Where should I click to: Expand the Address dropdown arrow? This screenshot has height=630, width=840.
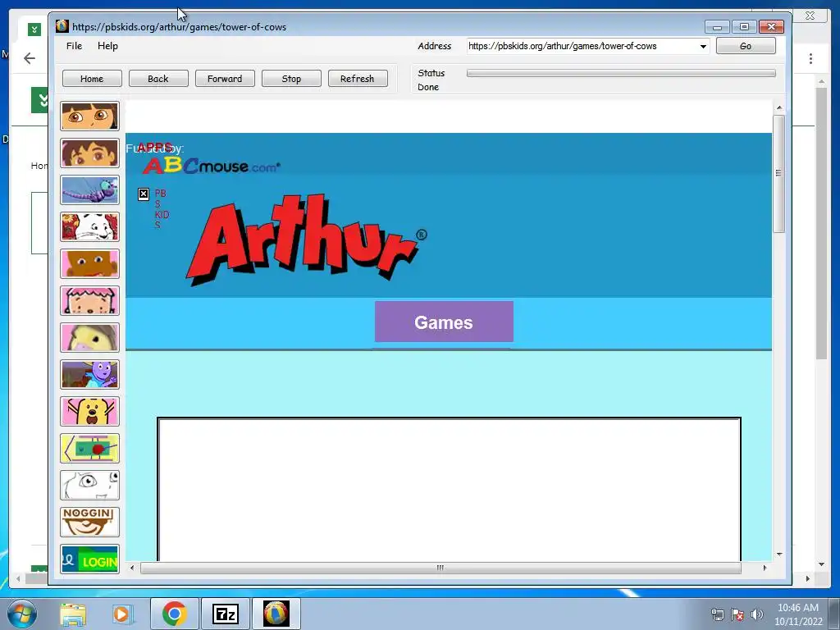(x=703, y=47)
